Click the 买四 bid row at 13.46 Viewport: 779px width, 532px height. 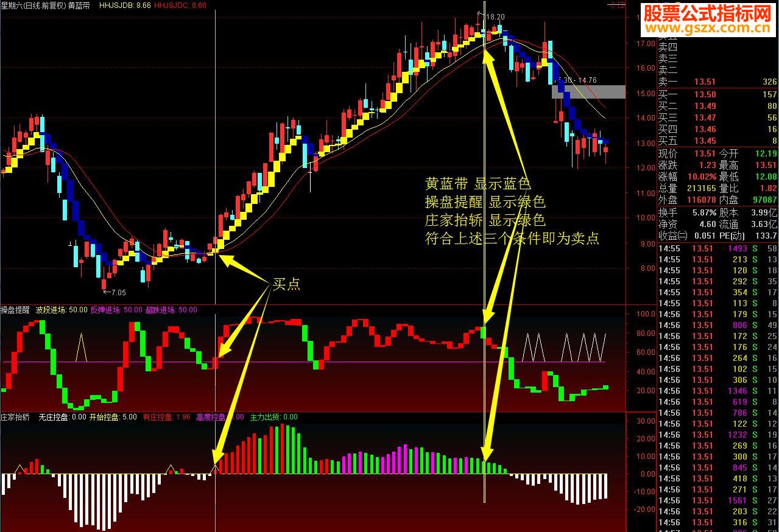click(x=717, y=129)
